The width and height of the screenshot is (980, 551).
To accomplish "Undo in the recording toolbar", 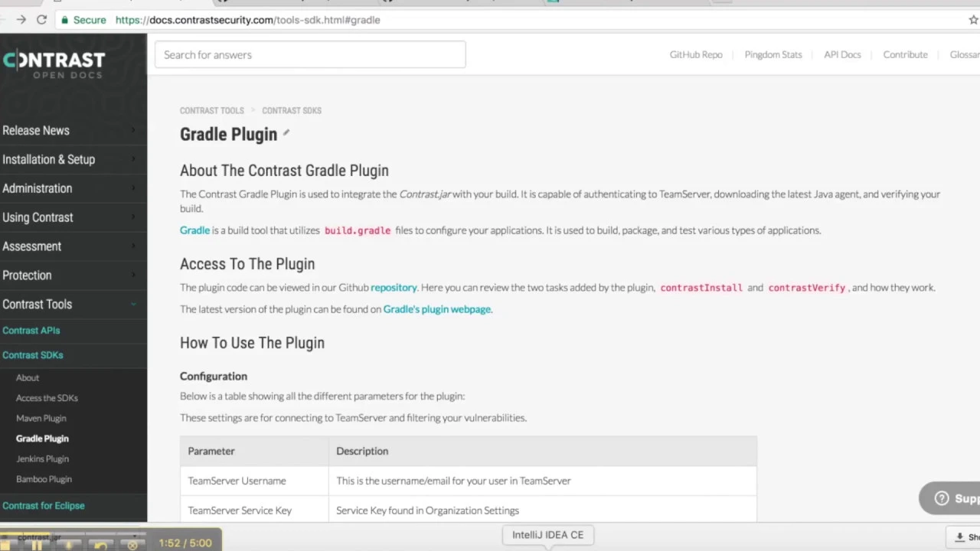I will coord(100,545).
